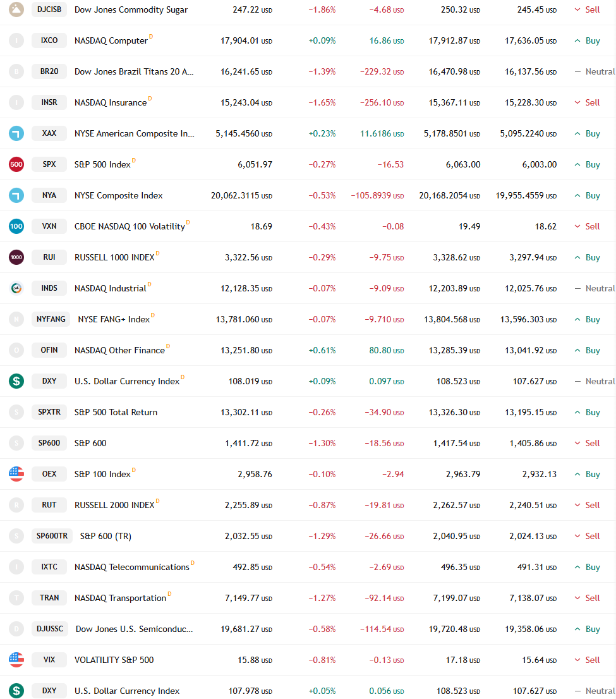Click the INDS NASDAQ Industrial logo icon
Viewport: 616px width, 699px height.
pyautogui.click(x=16, y=288)
